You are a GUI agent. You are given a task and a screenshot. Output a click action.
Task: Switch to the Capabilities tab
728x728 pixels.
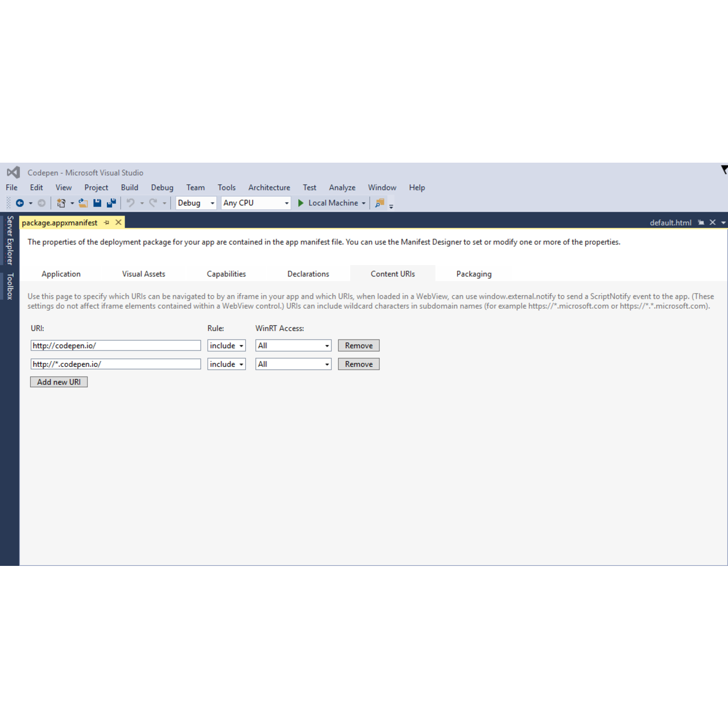(x=226, y=274)
